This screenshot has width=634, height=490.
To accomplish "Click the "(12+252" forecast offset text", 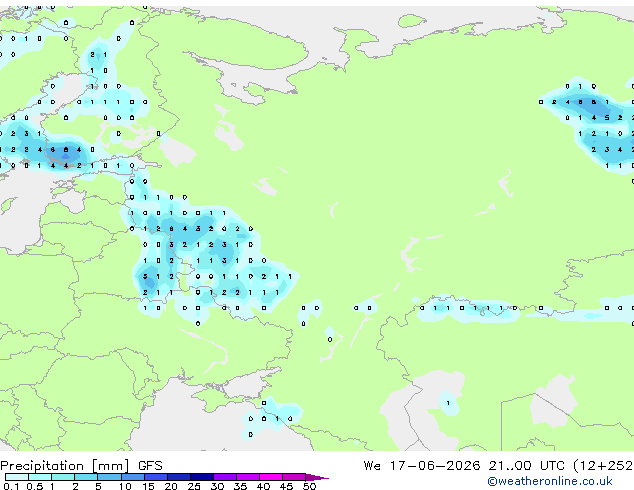I will click(x=603, y=466).
